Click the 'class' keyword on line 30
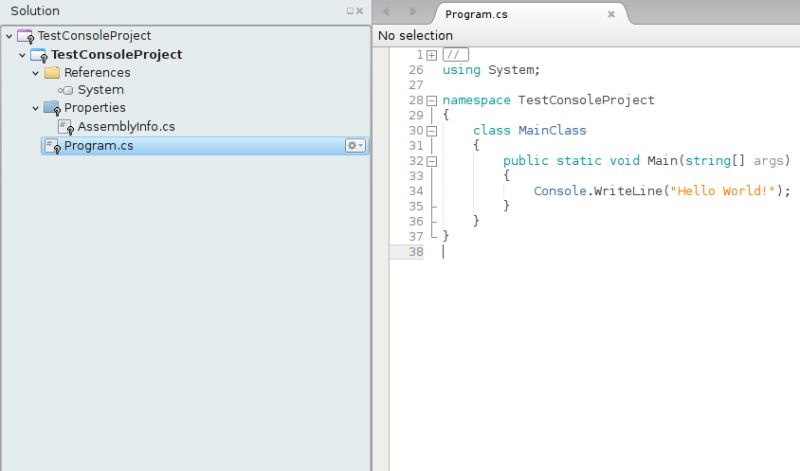 [491, 131]
